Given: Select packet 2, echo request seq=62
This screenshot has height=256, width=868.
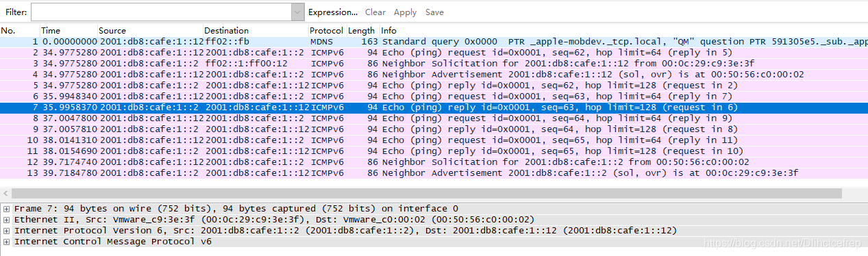Looking at the screenshot, I should tap(434, 53).
